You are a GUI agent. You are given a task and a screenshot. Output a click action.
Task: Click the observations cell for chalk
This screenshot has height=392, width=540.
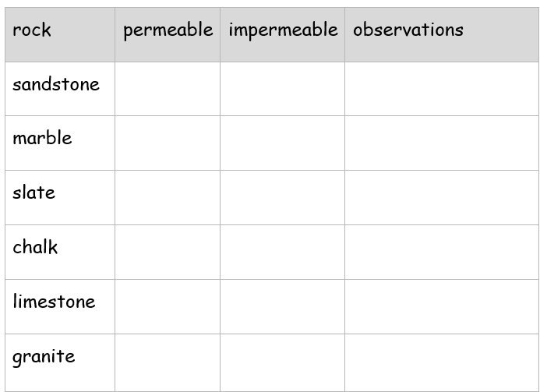pos(442,253)
